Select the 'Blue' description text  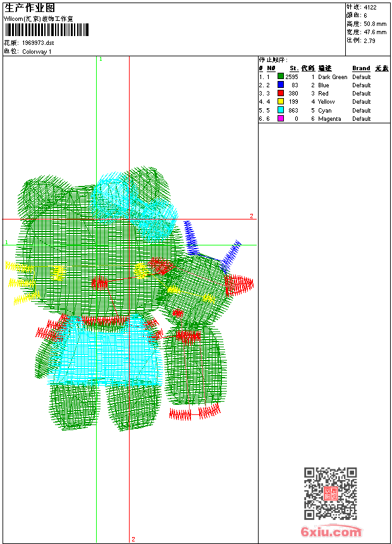pyautogui.click(x=323, y=85)
